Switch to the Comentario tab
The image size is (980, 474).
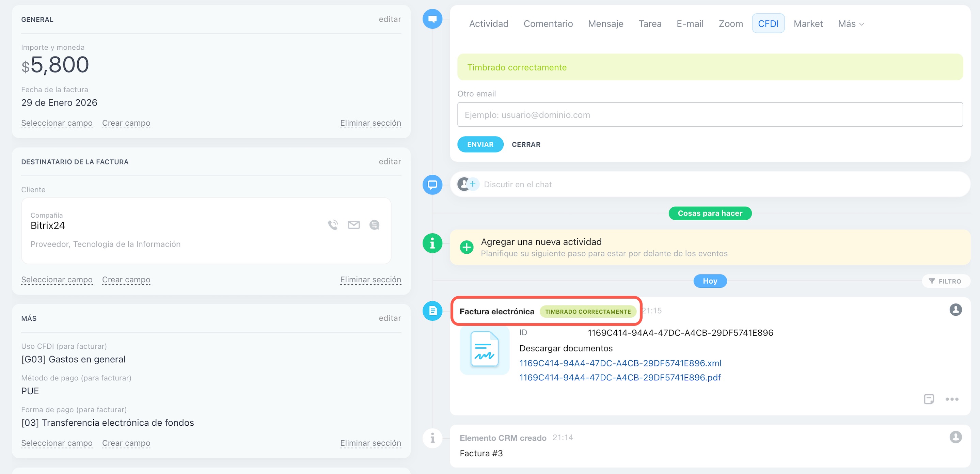548,23
